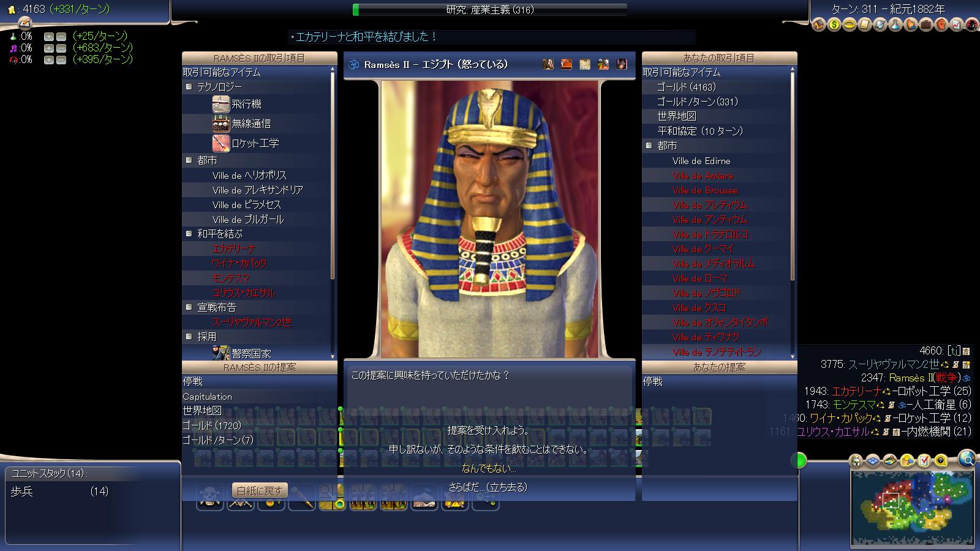Collapse the テクノロジー category
980x551 pixels.
click(x=189, y=87)
